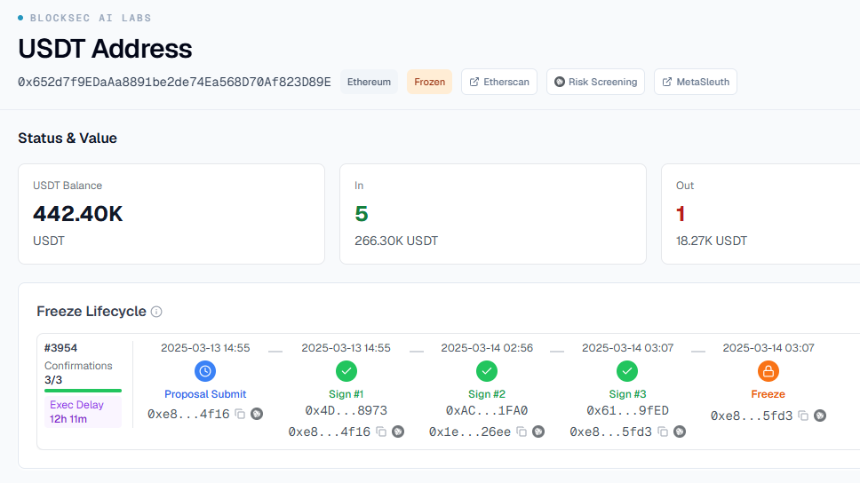Open the MetaSleuth link button
Image resolution: width=860 pixels, height=483 pixels.
pyautogui.click(x=695, y=82)
